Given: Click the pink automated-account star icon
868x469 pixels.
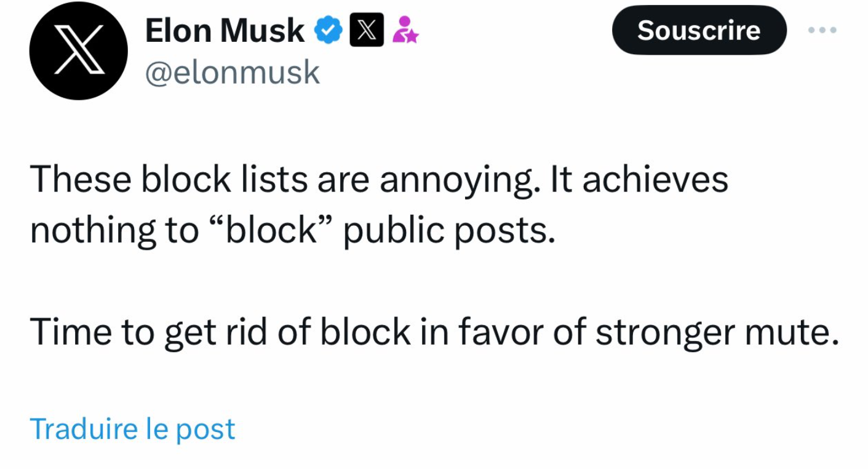Looking at the screenshot, I should tap(406, 29).
